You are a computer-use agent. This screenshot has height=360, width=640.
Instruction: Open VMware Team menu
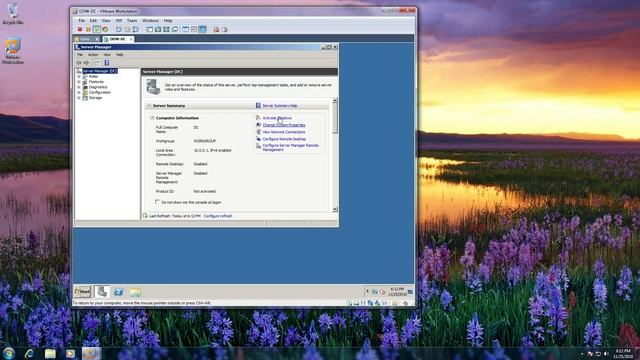132,20
